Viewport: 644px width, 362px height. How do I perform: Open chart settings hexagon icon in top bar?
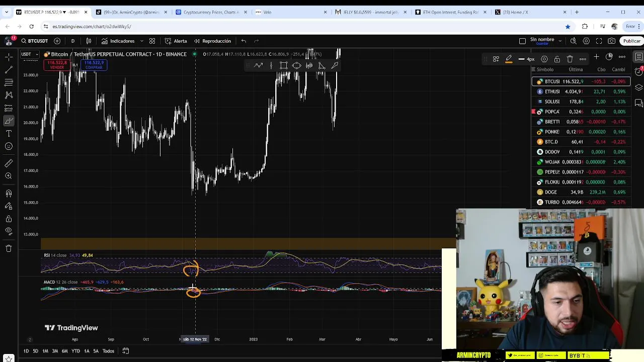click(586, 41)
